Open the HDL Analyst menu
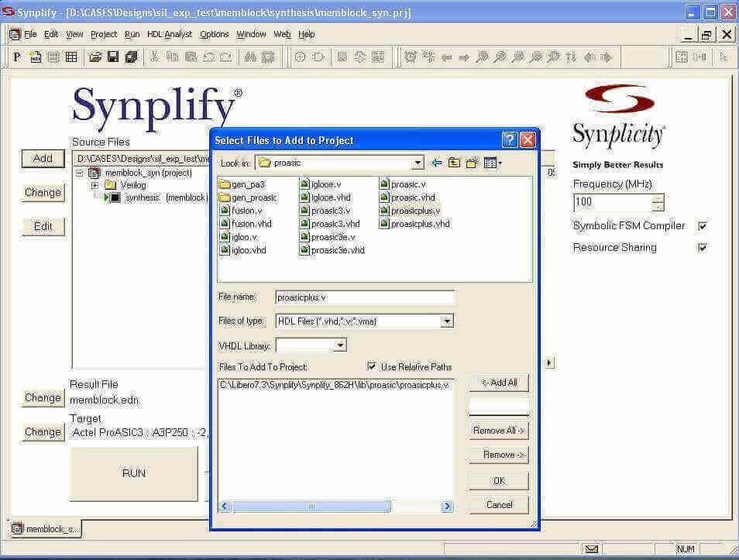Screen dimensions: 739x560 tap(170, 34)
